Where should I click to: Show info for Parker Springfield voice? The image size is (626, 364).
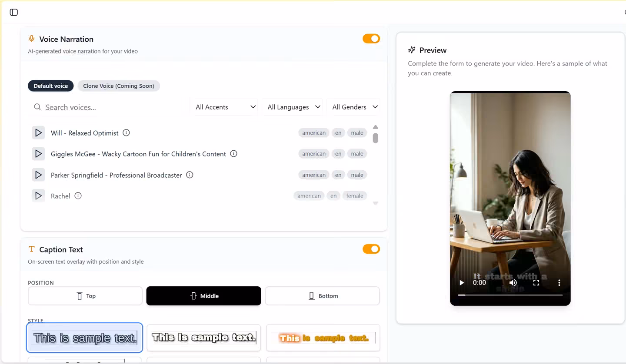pos(190,175)
